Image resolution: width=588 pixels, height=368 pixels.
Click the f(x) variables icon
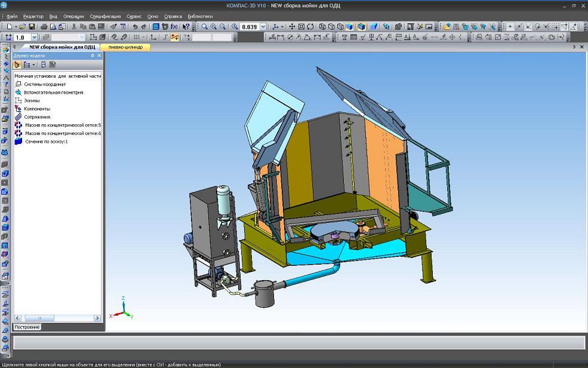tap(174, 27)
